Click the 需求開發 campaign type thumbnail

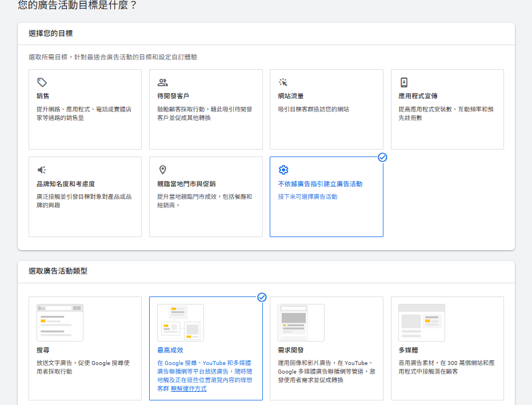(x=301, y=323)
